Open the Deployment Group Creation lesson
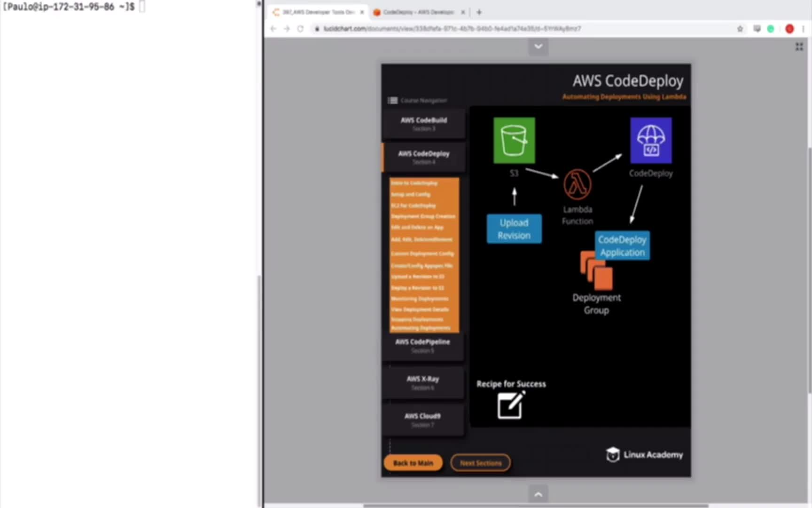Screen dimensions: 812x508 (423, 216)
